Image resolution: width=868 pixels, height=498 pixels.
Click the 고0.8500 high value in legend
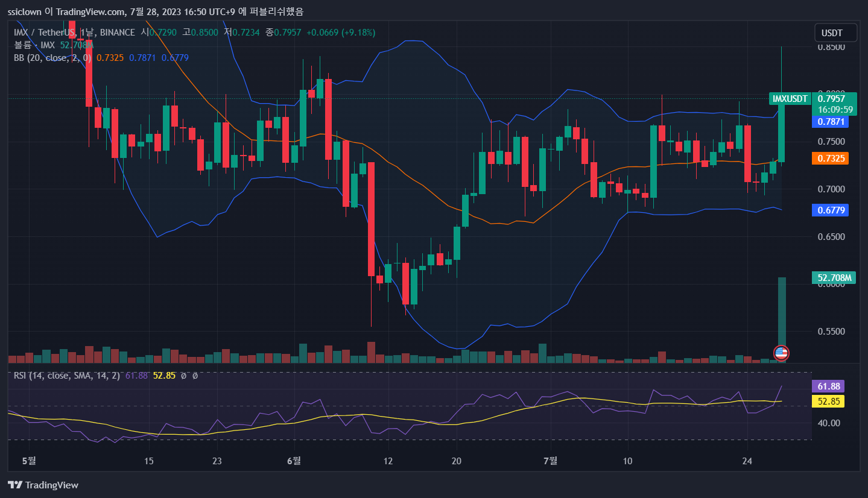click(201, 32)
